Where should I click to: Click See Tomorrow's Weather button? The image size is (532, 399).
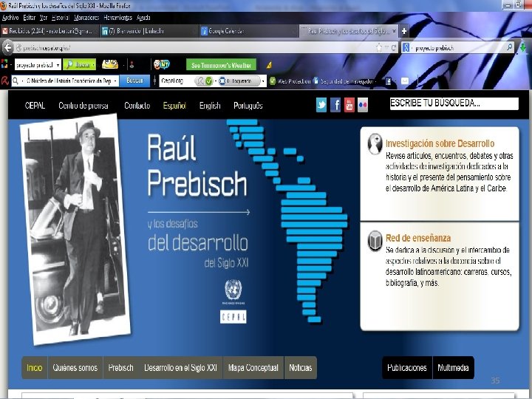[221, 65]
